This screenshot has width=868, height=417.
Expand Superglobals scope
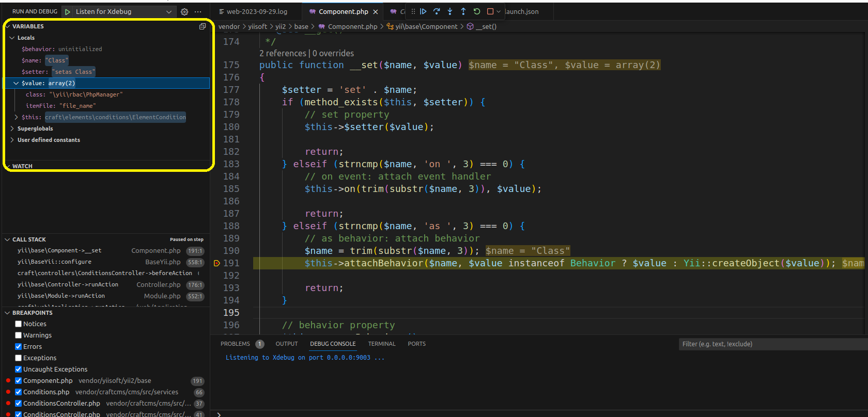12,129
